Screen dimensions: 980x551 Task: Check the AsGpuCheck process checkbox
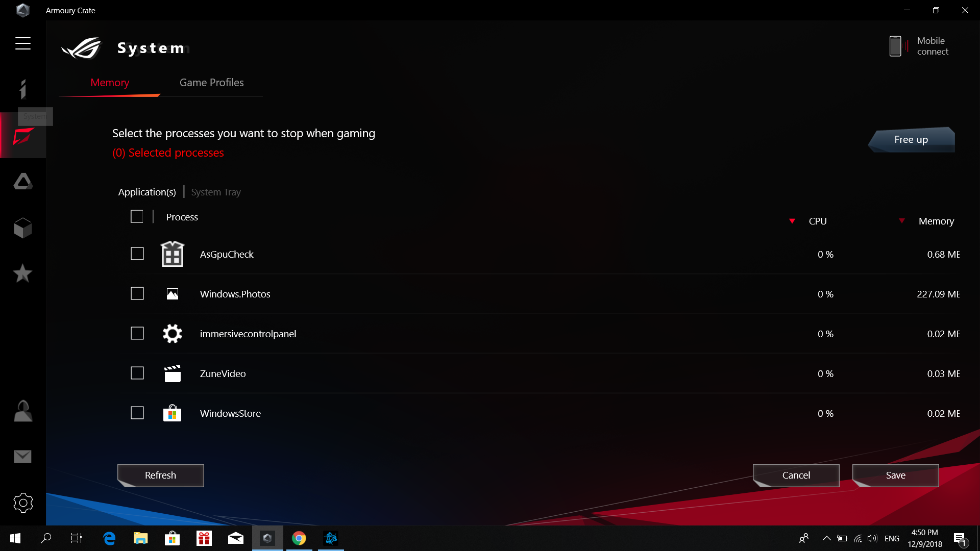click(x=137, y=254)
